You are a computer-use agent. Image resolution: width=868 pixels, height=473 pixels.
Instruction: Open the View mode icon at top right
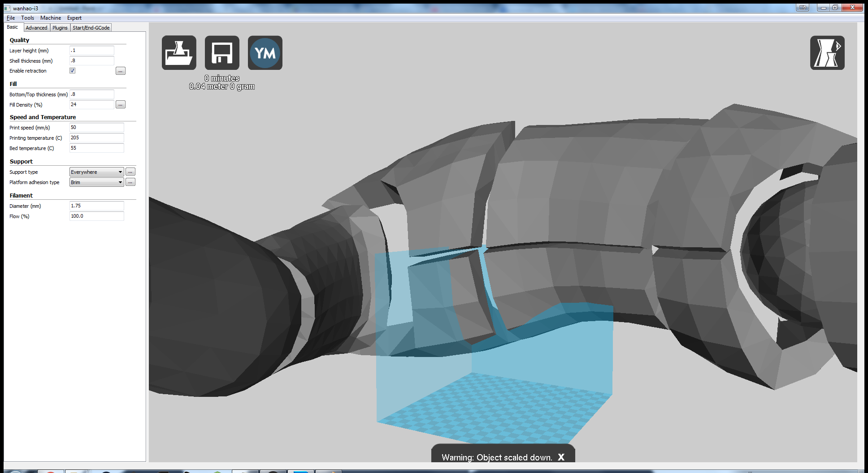pyautogui.click(x=827, y=53)
